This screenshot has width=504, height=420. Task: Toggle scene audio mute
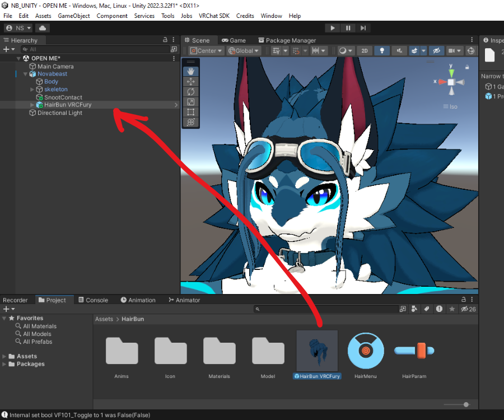click(x=399, y=51)
